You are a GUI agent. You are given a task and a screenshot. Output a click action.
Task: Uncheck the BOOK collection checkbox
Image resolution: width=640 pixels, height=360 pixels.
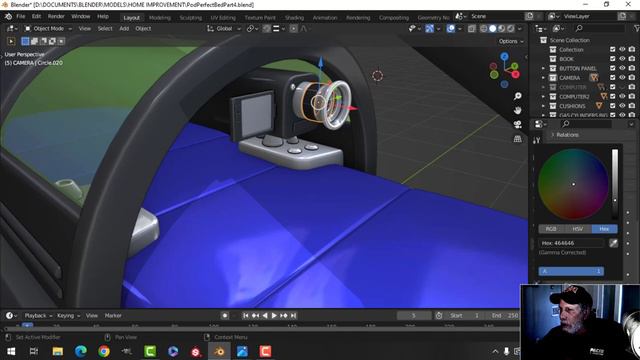pyautogui.click(x=612, y=59)
